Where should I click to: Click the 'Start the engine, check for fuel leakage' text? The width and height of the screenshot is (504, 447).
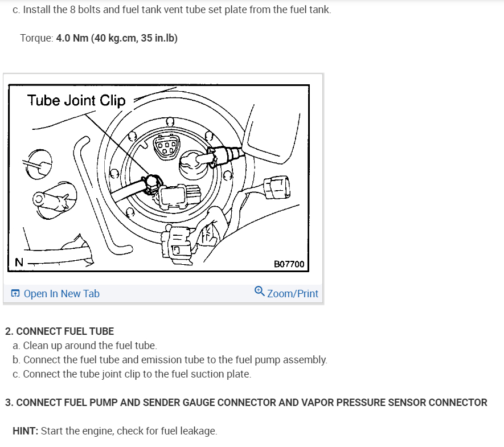tap(129, 431)
